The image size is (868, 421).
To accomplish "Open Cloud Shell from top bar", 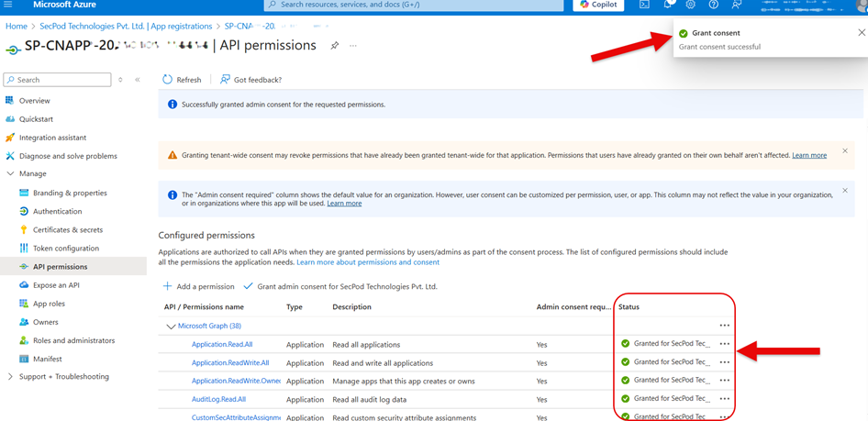I will [644, 5].
